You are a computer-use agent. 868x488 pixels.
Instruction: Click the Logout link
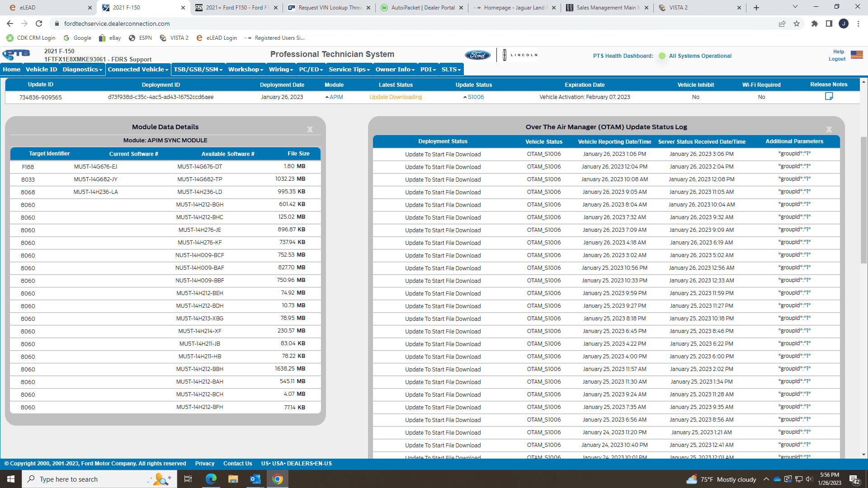click(837, 59)
